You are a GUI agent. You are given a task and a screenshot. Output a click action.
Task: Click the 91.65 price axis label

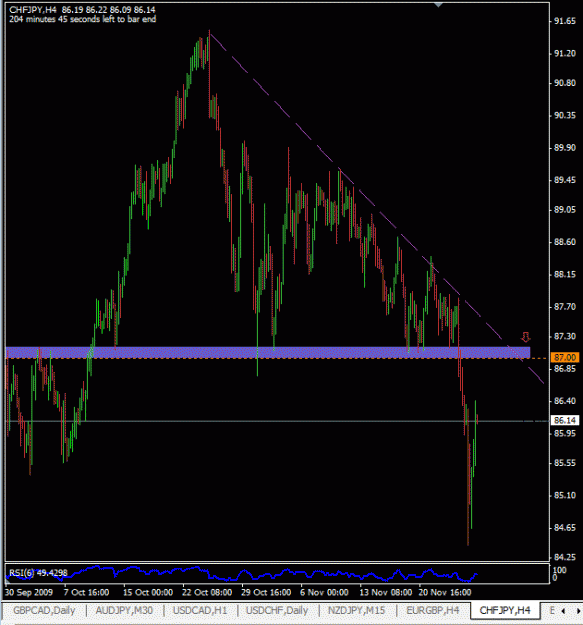[565, 21]
